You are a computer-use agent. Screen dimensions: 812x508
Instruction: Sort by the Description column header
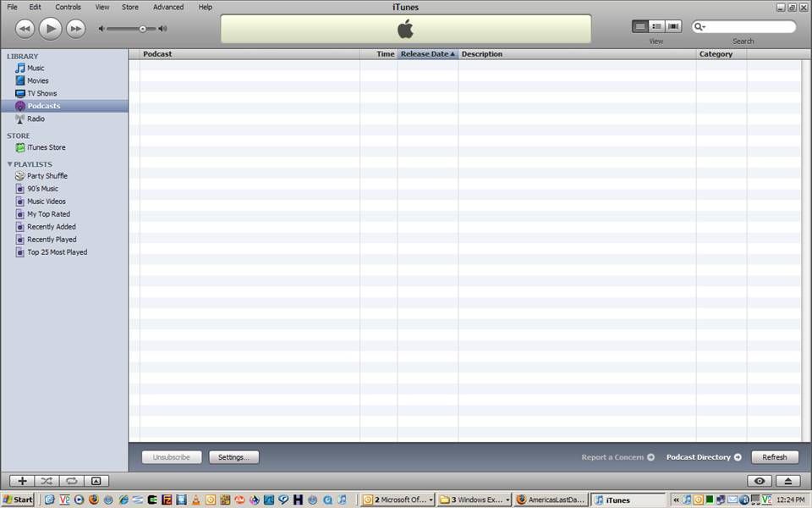pos(578,54)
